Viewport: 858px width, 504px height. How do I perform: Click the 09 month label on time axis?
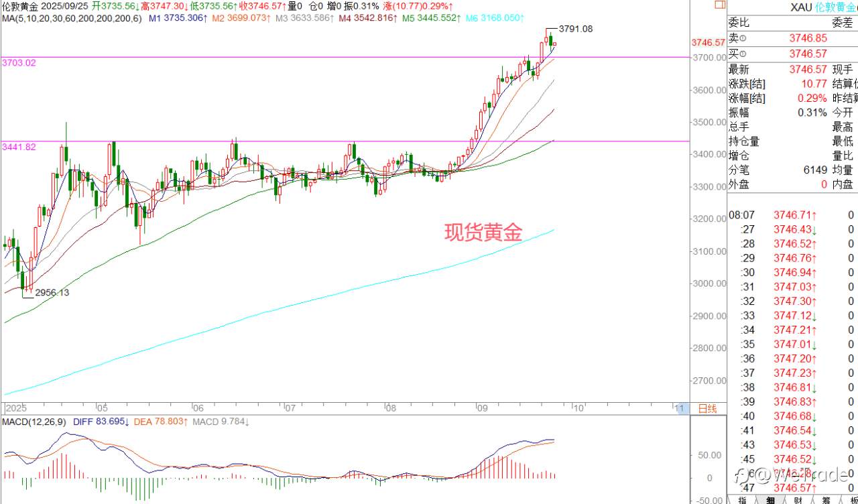coord(482,407)
